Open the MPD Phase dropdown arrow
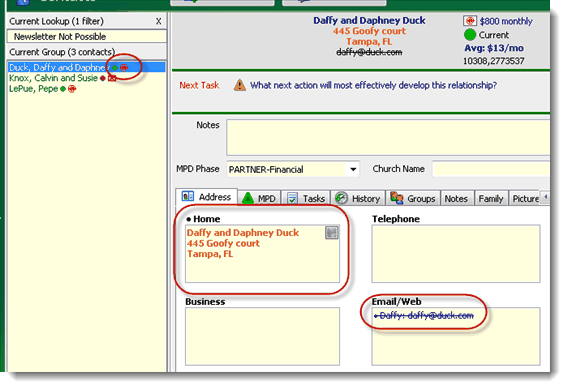 (353, 169)
